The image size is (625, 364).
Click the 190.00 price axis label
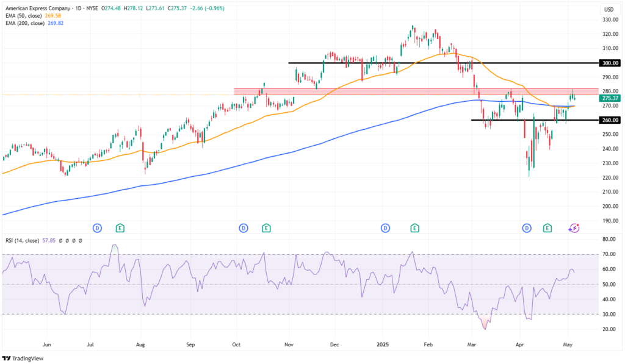[x=610, y=221]
